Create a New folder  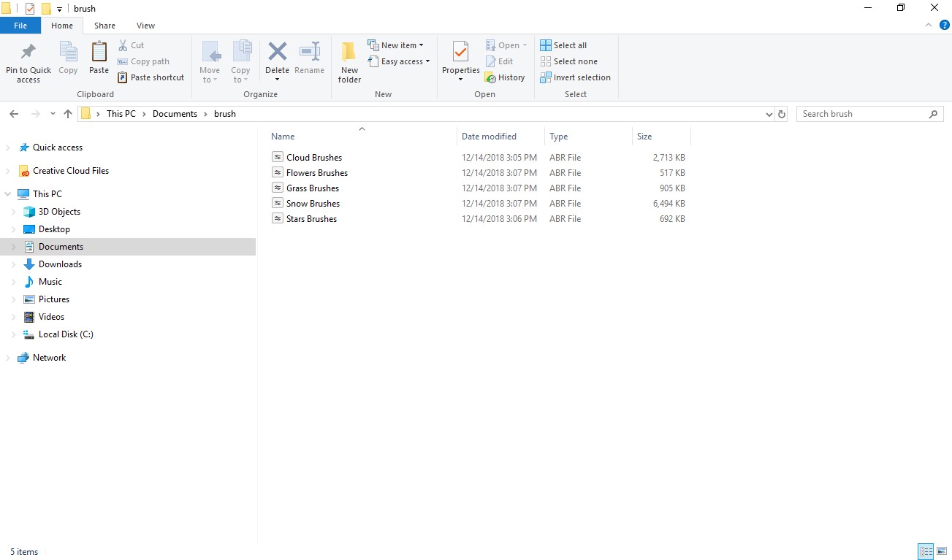coord(349,61)
